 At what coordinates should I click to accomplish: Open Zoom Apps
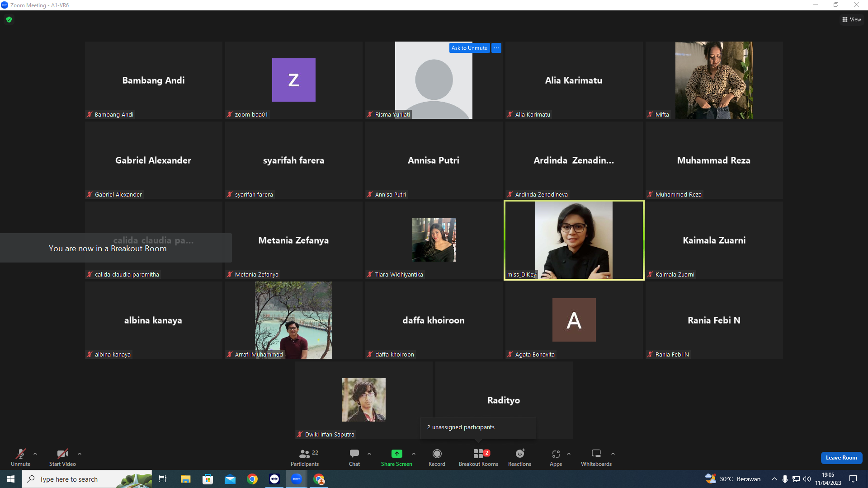[x=556, y=457]
